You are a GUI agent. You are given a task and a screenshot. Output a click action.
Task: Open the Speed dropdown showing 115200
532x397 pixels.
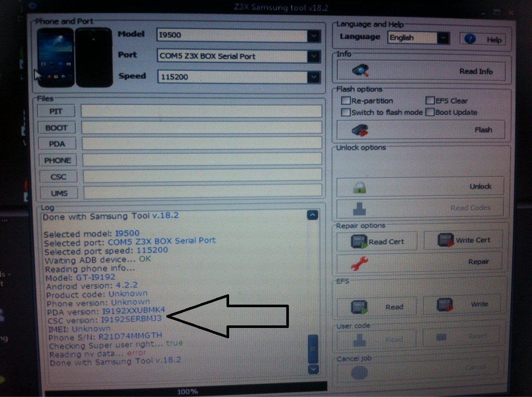click(313, 77)
